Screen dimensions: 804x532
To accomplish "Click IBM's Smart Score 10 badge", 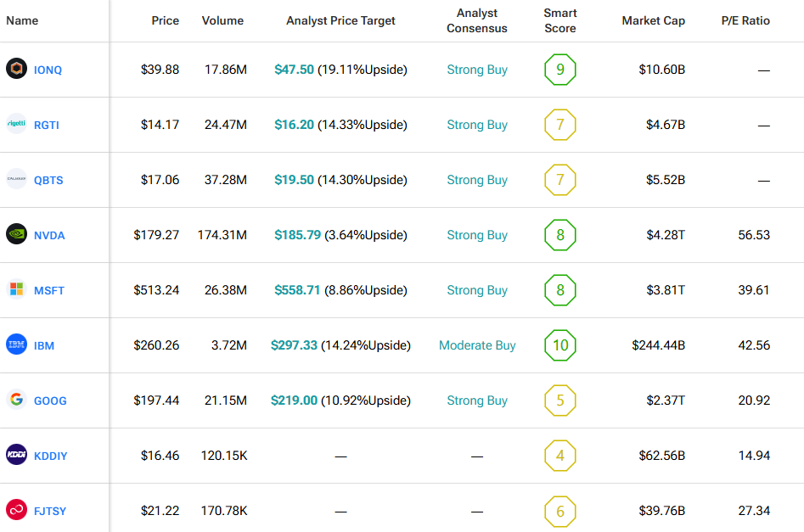I will tap(559, 345).
